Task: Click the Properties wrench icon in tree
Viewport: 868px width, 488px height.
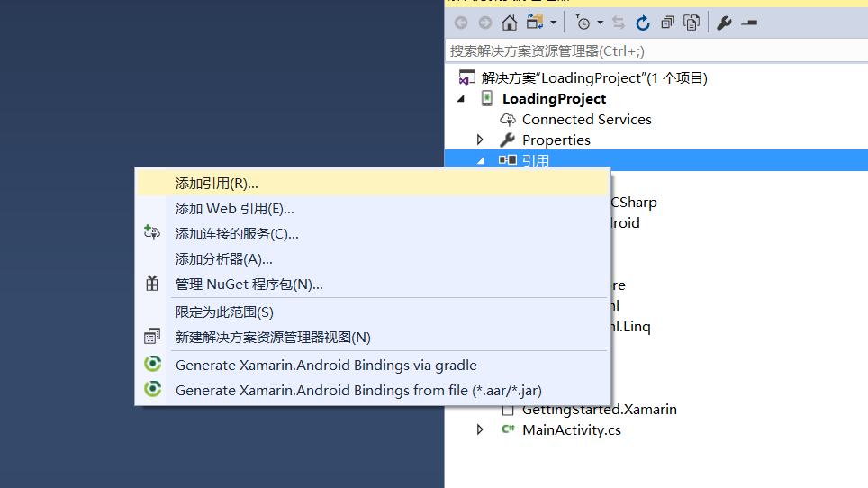Action: [507, 140]
